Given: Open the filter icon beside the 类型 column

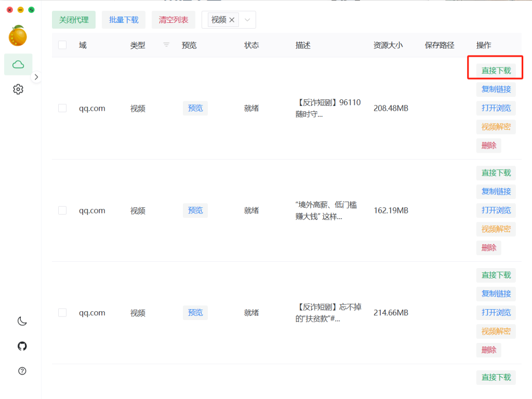Looking at the screenshot, I should 165,45.
